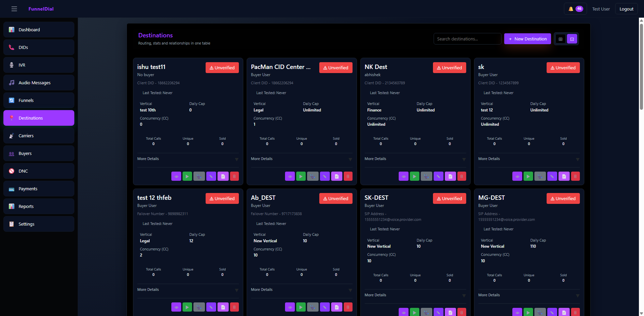Click the document icon on test 12 thfeb card
Image resolution: width=644 pixels, height=316 pixels.
tap(223, 307)
